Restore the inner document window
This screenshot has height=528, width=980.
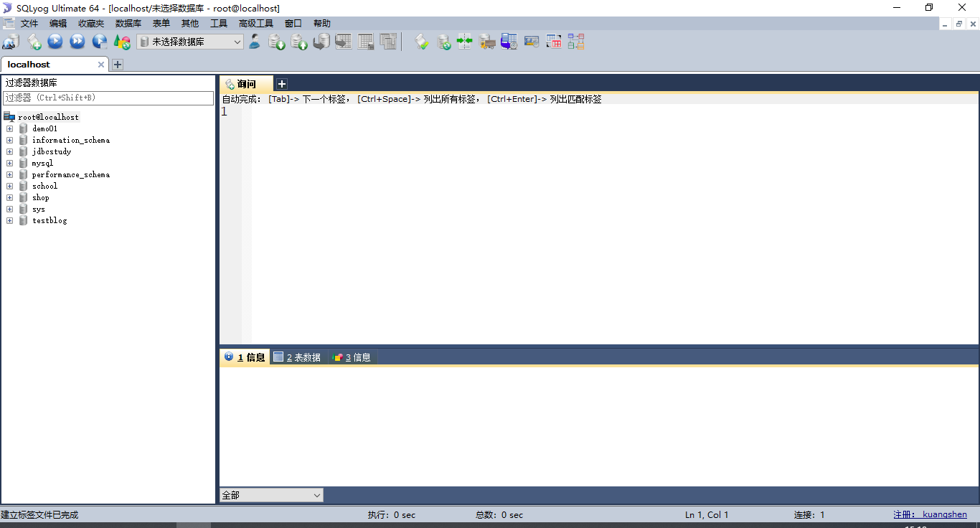(x=959, y=24)
